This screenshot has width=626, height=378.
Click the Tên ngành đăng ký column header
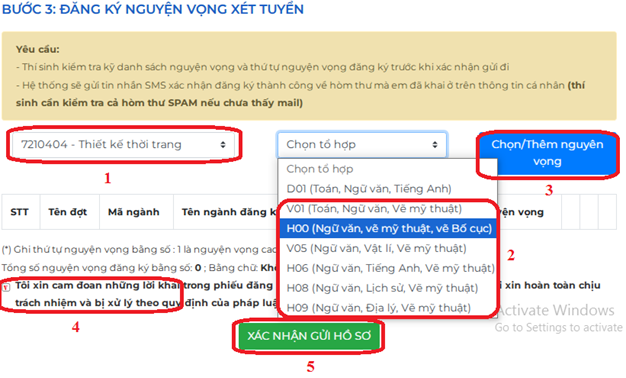[x=227, y=212]
